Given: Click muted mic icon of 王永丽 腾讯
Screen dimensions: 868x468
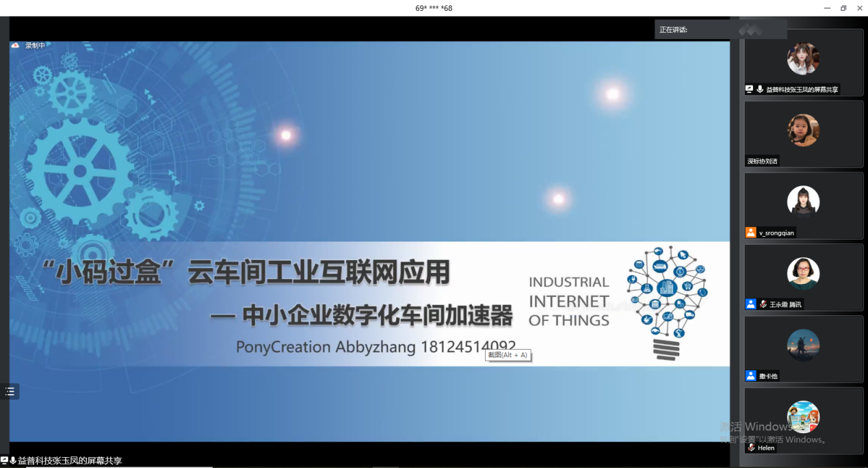Looking at the screenshot, I should (763, 304).
